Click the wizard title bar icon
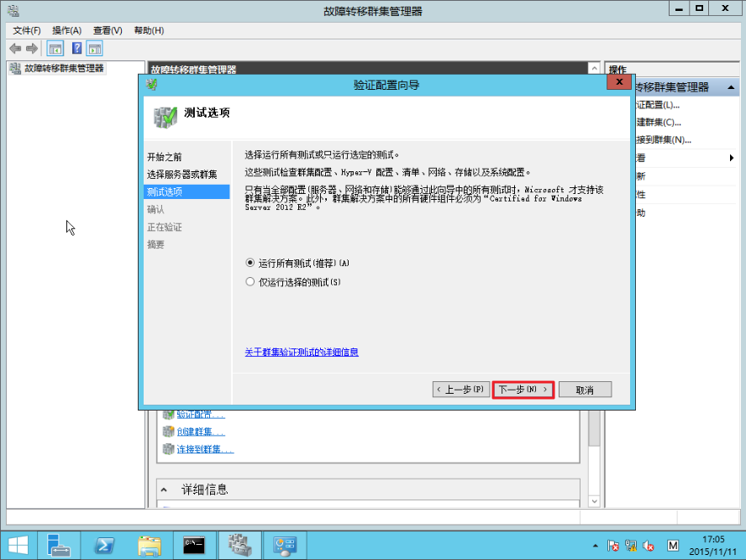Screen dimensions: 746x560 point(152,85)
